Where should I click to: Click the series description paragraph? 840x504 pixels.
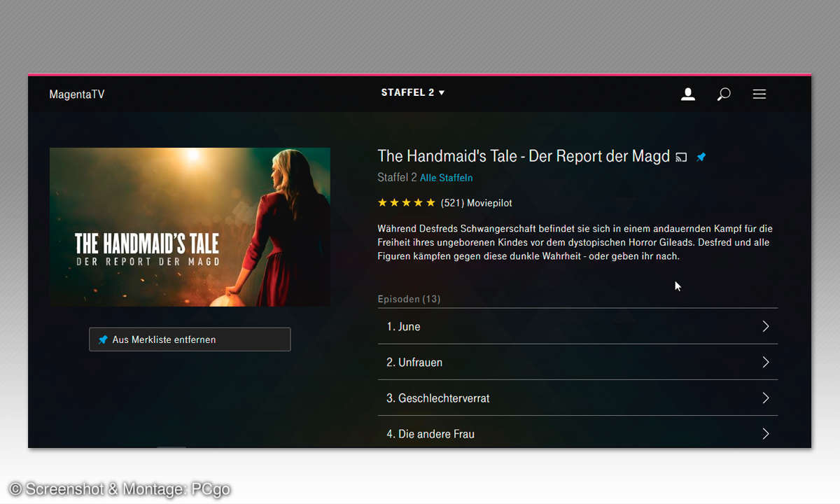click(575, 242)
